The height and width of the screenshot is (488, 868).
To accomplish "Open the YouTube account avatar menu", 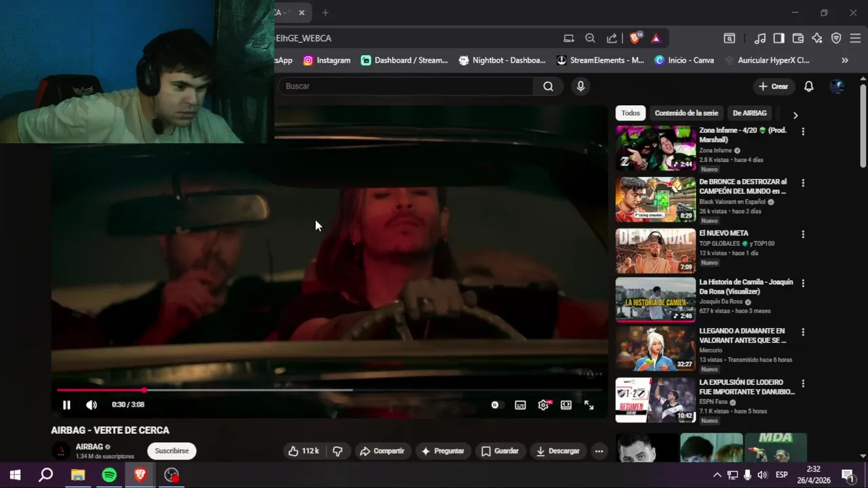I will [x=837, y=86].
